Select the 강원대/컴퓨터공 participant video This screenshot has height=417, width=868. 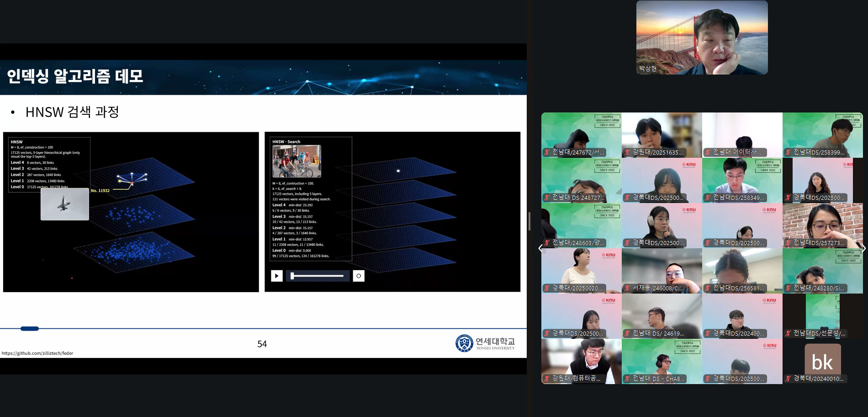581,360
